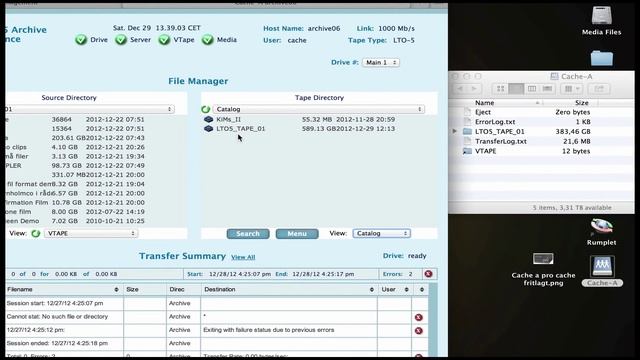This screenshot has height=360, width=640.
Task: Click the VTape status check icon
Action: pyautogui.click(x=164, y=40)
